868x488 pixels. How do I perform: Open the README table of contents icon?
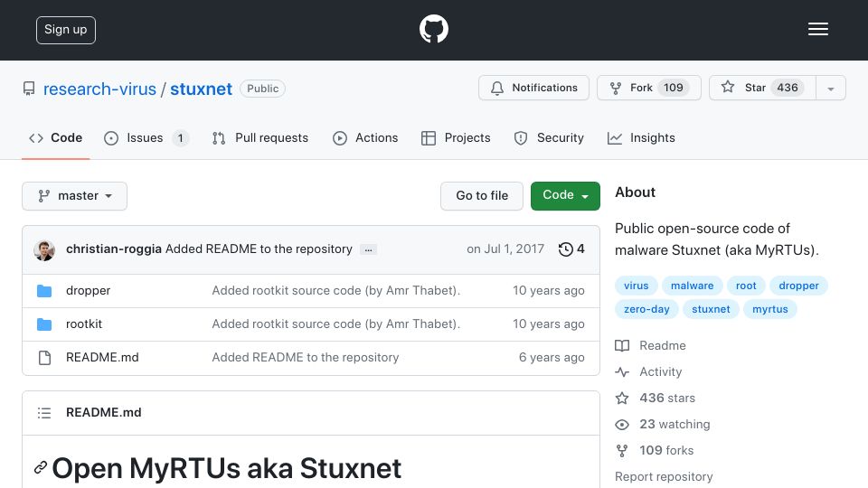coord(44,413)
